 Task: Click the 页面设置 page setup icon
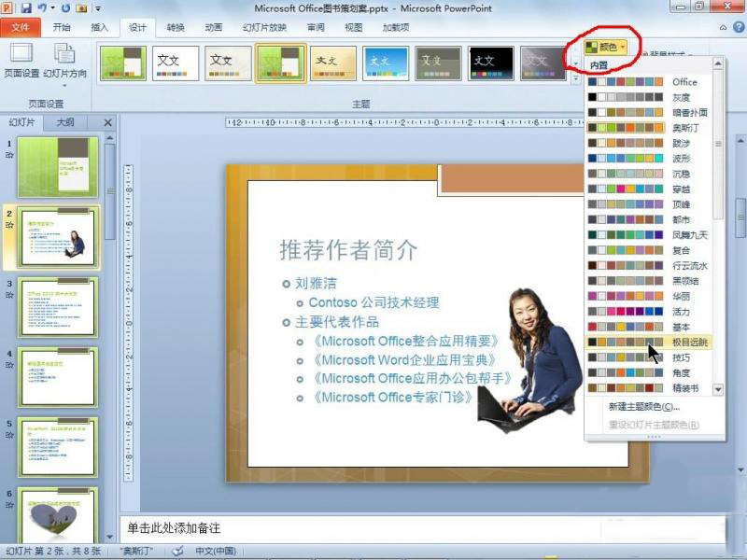[x=21, y=60]
